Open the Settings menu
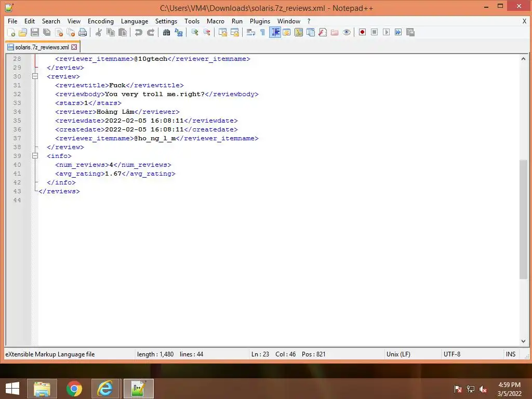Screen dimensions: 532x399 (166, 21)
